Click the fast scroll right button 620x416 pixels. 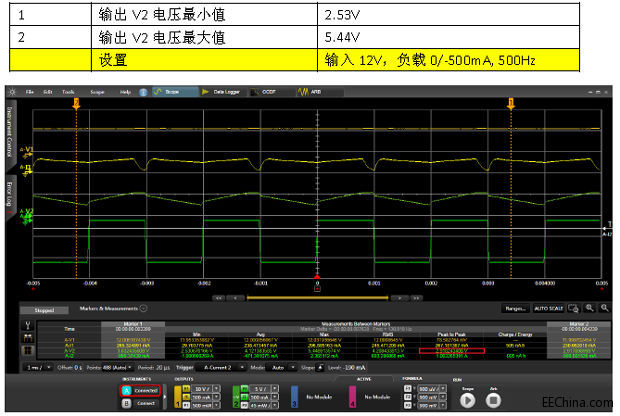coord(416,298)
